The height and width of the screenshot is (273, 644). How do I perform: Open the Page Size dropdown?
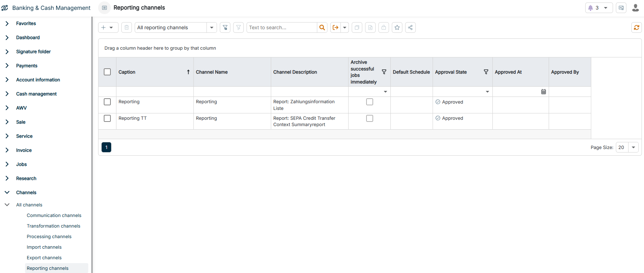[x=633, y=147]
